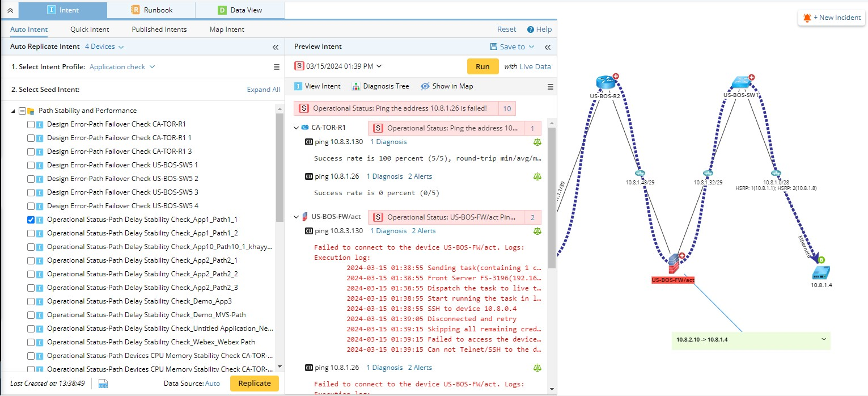Click the Replicate button

point(255,384)
